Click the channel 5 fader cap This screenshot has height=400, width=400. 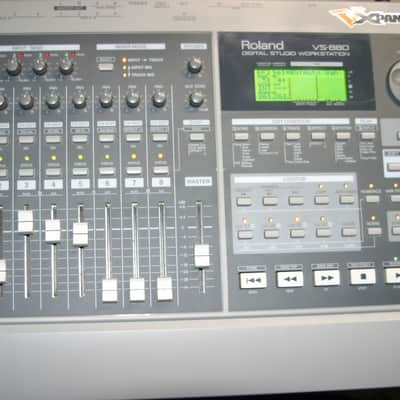[x=80, y=234]
